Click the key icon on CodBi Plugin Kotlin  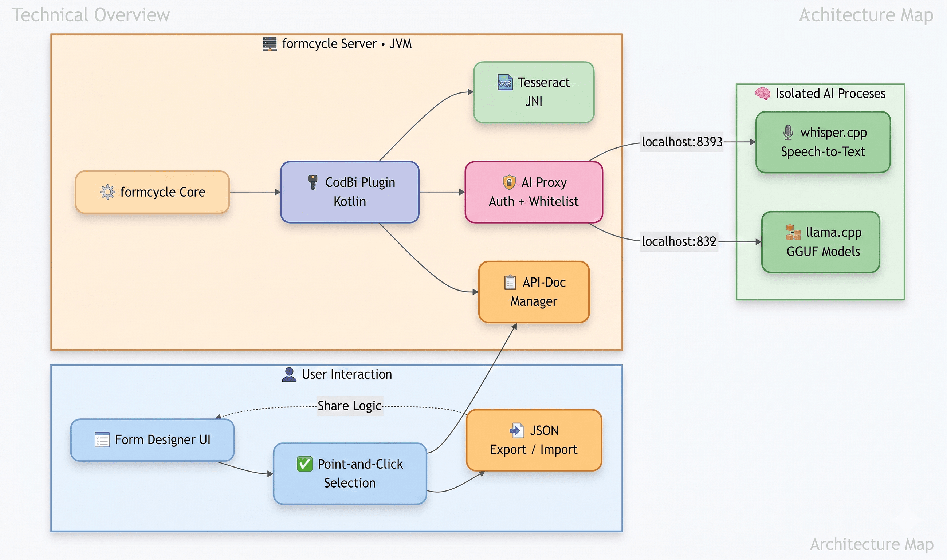click(313, 182)
